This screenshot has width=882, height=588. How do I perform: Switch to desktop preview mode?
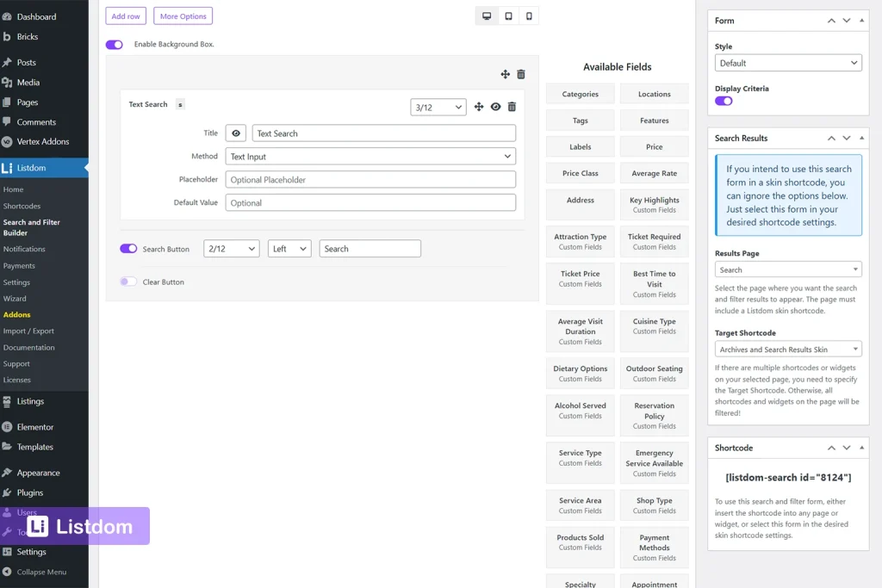[x=486, y=16]
